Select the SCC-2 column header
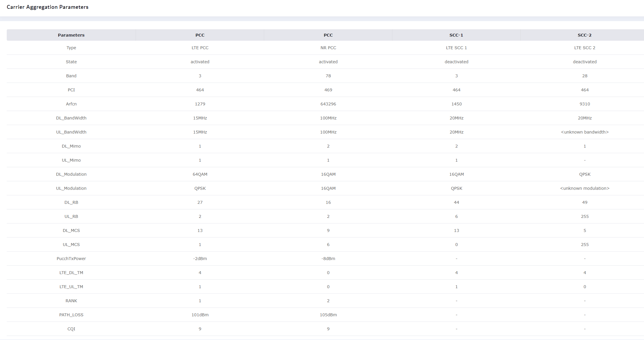The width and height of the screenshot is (644, 340). pos(585,35)
